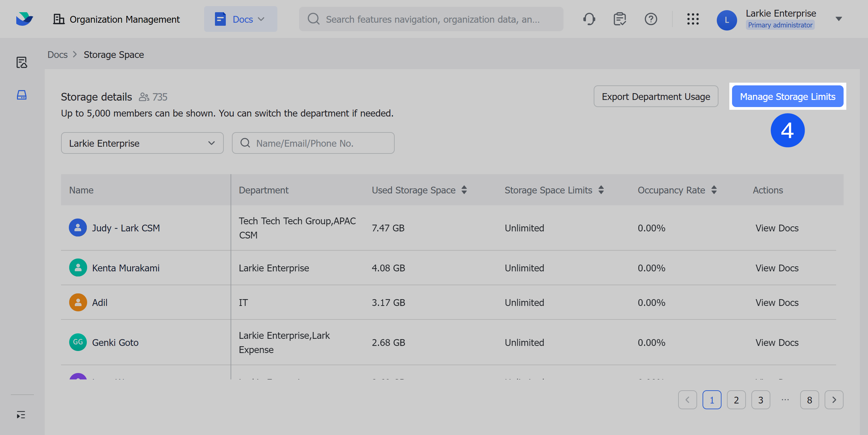Click the Export Department Usage button

(x=656, y=96)
